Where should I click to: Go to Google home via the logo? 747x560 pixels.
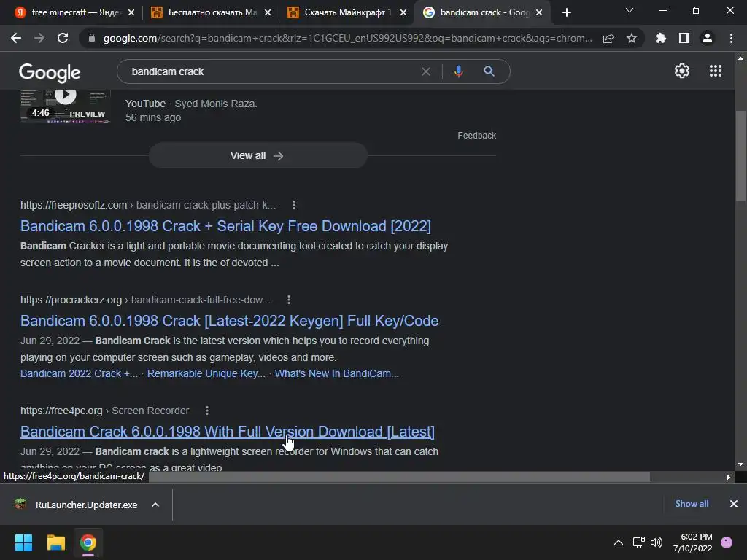tap(50, 73)
